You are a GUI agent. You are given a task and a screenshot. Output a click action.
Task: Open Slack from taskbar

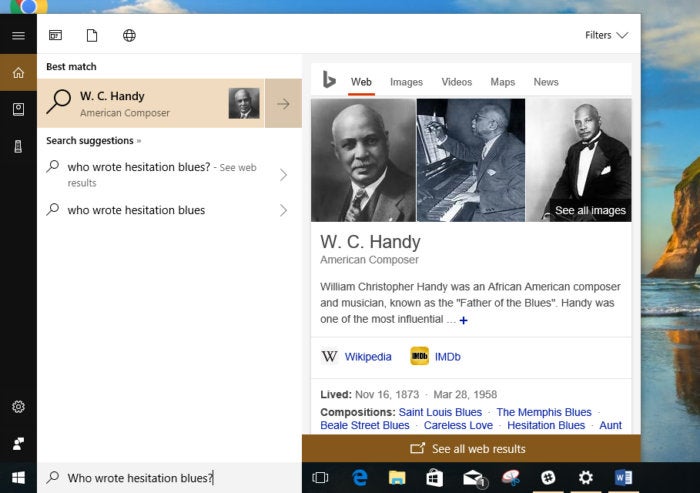548,478
